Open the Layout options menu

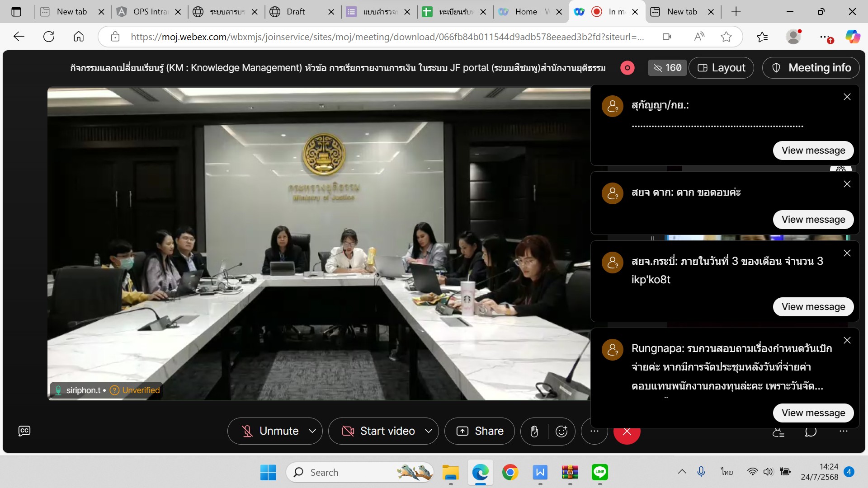(721, 68)
